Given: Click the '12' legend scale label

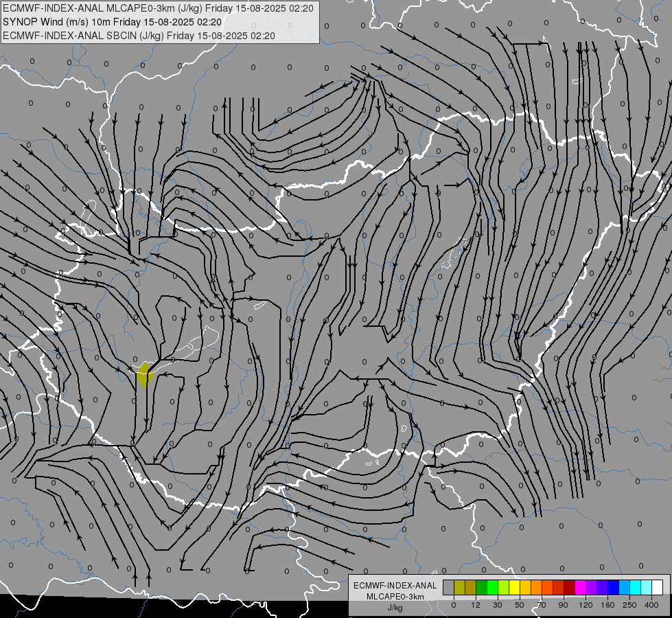Looking at the screenshot, I should (x=476, y=605).
